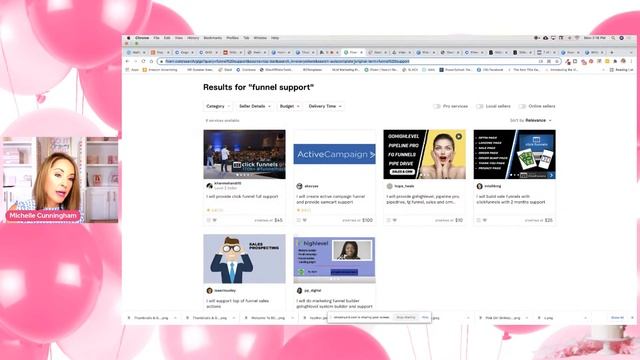Open the Chrome menu in the menu bar

pos(142,38)
